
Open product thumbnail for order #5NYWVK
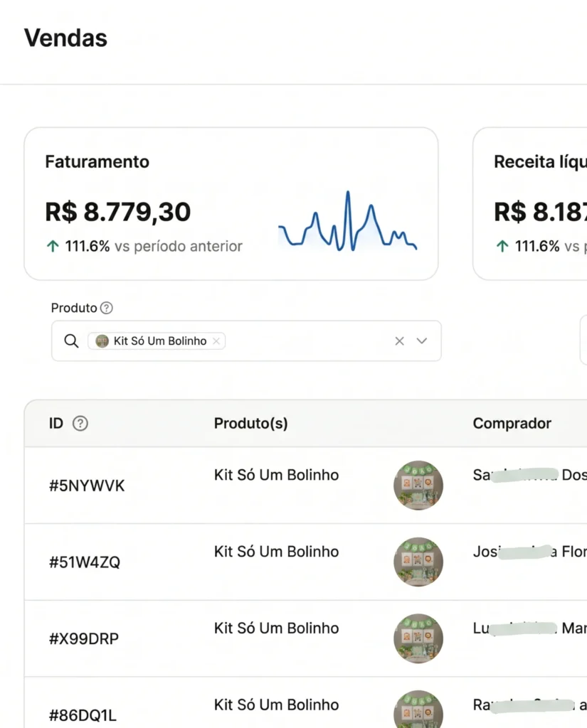tap(418, 485)
